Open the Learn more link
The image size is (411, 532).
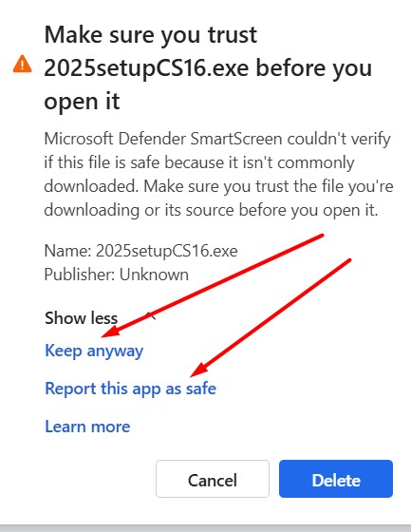(x=87, y=427)
